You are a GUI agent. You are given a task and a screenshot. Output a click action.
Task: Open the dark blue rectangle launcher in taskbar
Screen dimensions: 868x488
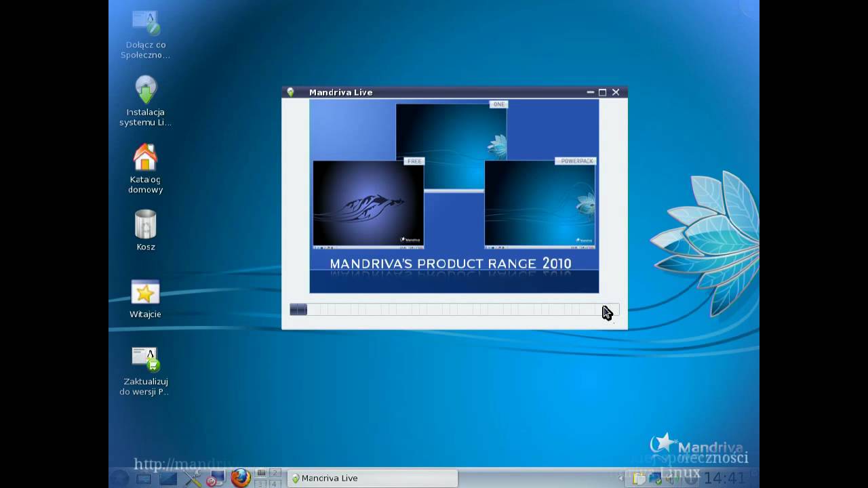[x=168, y=479]
